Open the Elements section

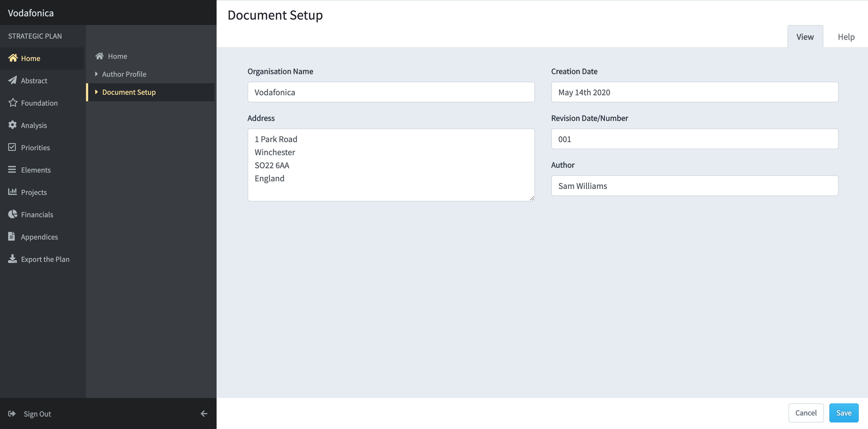(42, 170)
